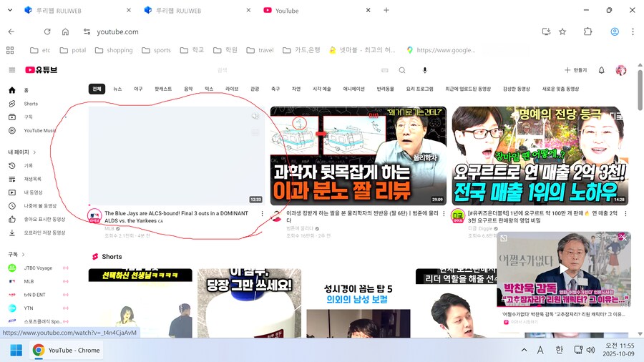Toggle Korean input mode in system tray
Screen dimensions: 644x362
(x=559, y=350)
